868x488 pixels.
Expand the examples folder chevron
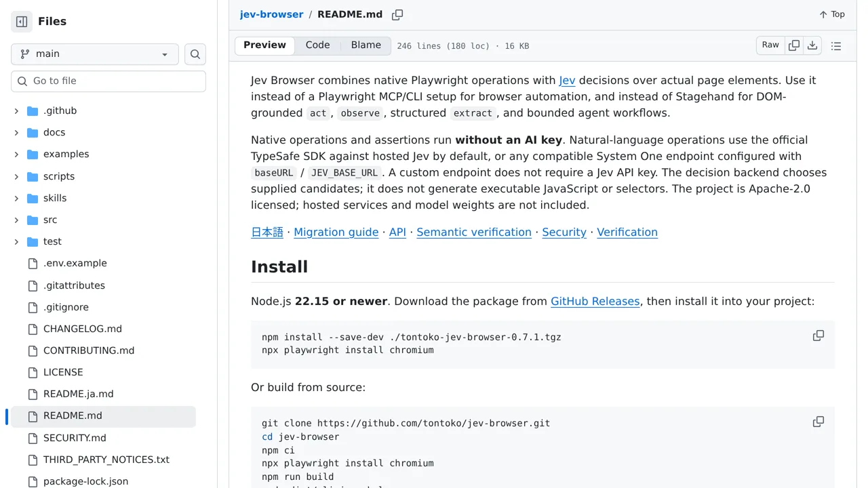pos(16,154)
